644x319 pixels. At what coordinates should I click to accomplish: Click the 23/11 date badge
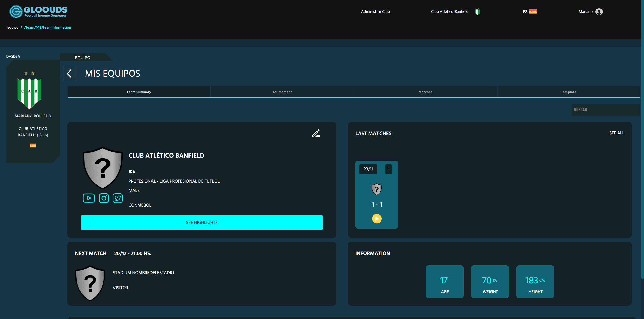(368, 169)
